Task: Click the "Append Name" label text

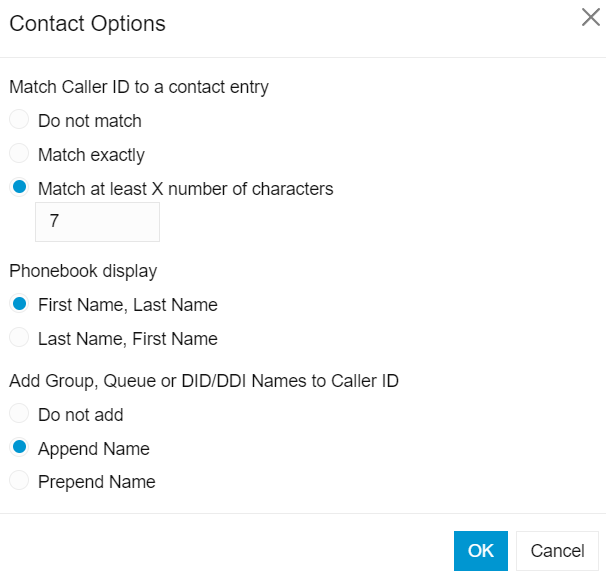Action: tap(94, 449)
